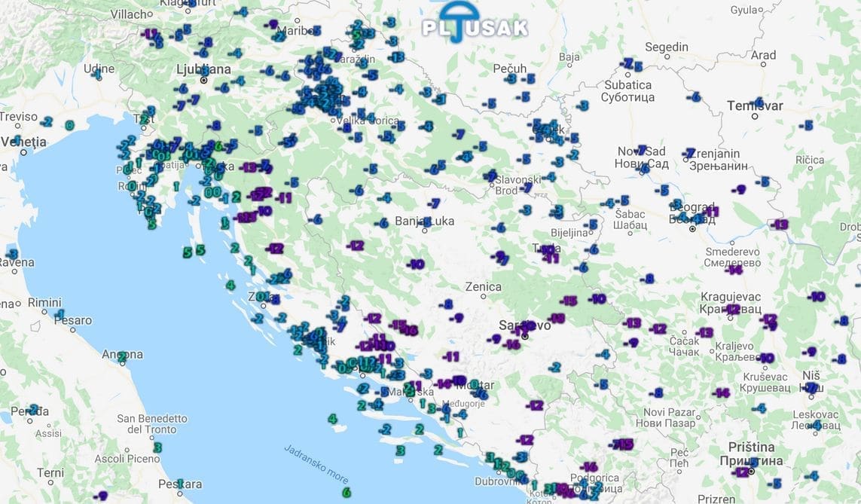
Task: Click the green 0 marker east of Treviso
Action: 69,125
